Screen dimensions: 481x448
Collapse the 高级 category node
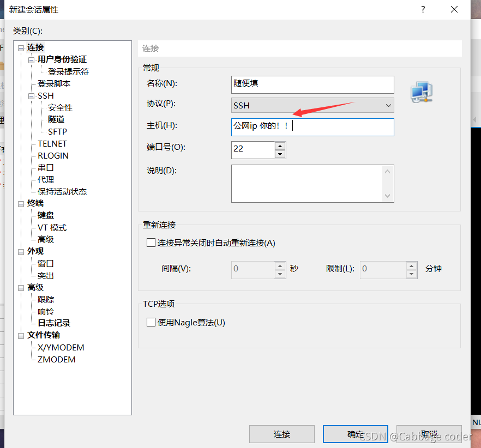21,288
